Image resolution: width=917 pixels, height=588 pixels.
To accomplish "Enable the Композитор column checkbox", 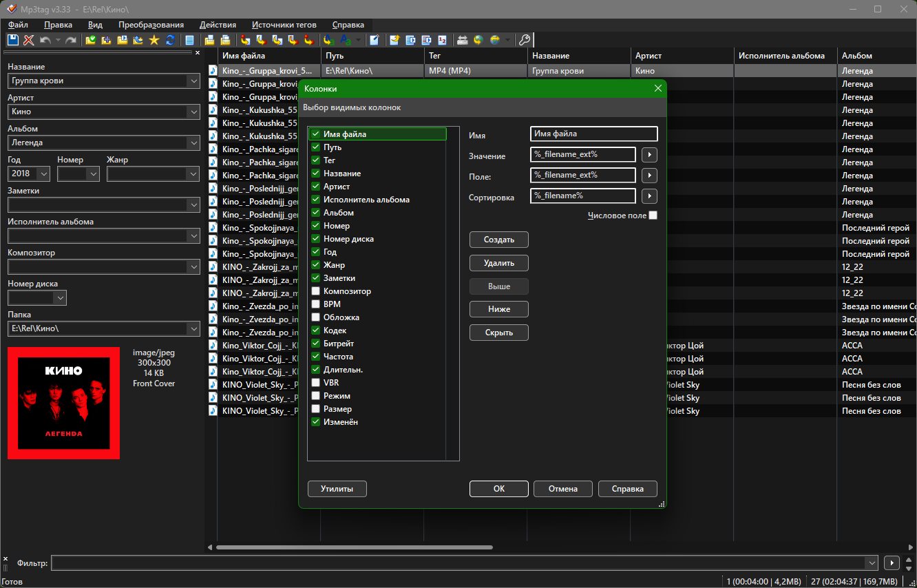I will point(315,291).
